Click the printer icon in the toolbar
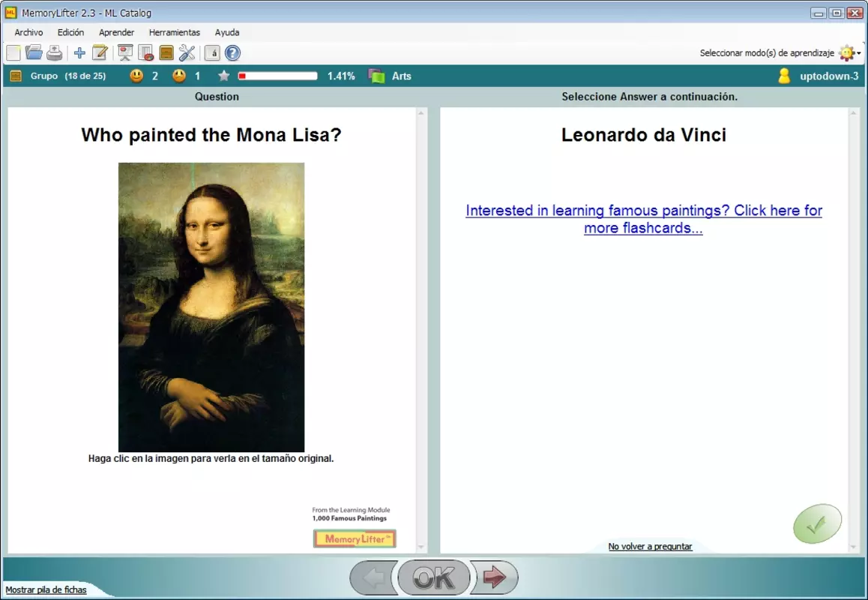This screenshot has height=600, width=868. click(x=54, y=52)
